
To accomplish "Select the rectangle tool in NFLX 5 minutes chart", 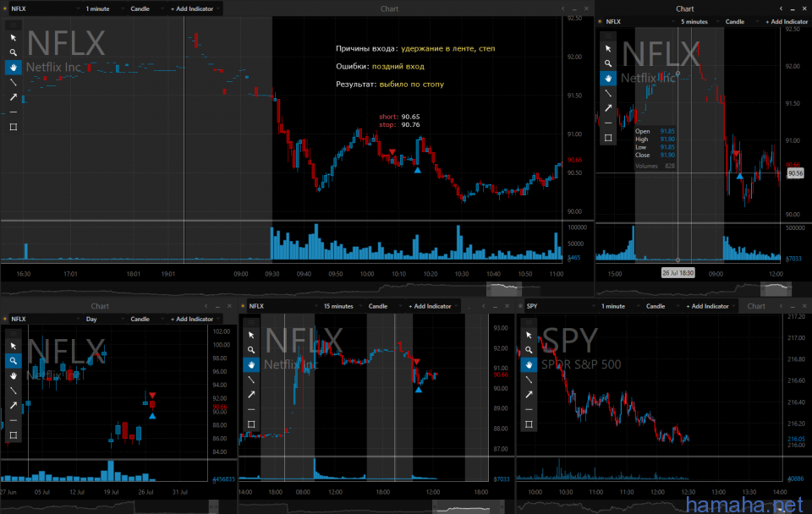I will tap(608, 138).
